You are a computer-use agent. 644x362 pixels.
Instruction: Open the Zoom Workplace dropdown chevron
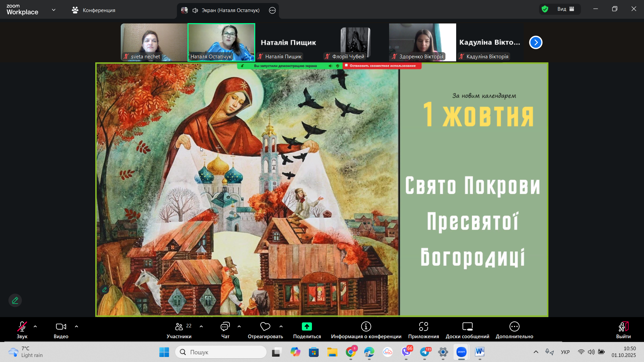(54, 10)
